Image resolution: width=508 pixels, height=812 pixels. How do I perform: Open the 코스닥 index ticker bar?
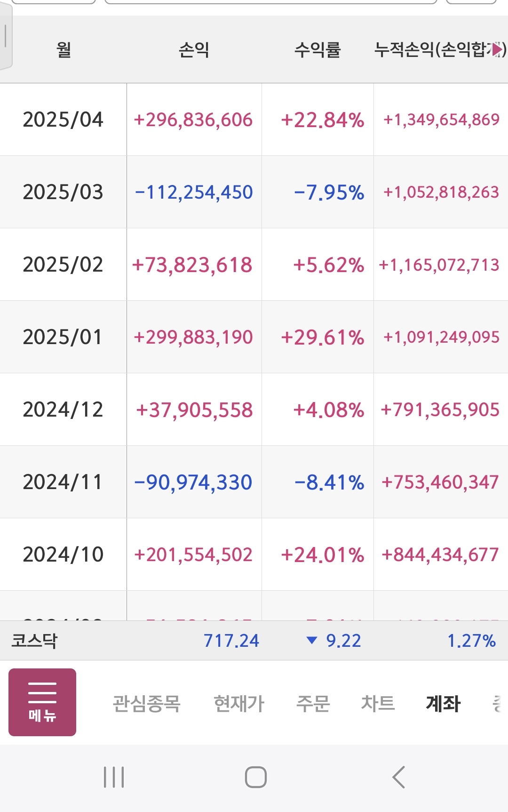(x=34, y=641)
